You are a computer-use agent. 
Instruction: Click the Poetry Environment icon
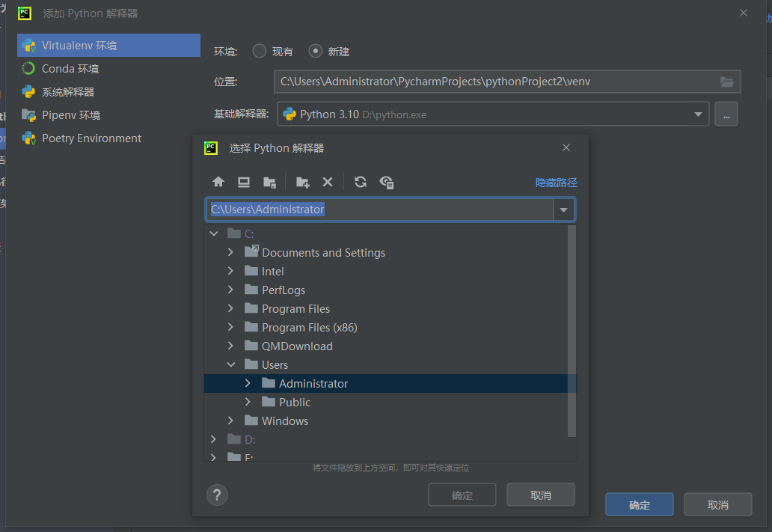[x=29, y=138]
